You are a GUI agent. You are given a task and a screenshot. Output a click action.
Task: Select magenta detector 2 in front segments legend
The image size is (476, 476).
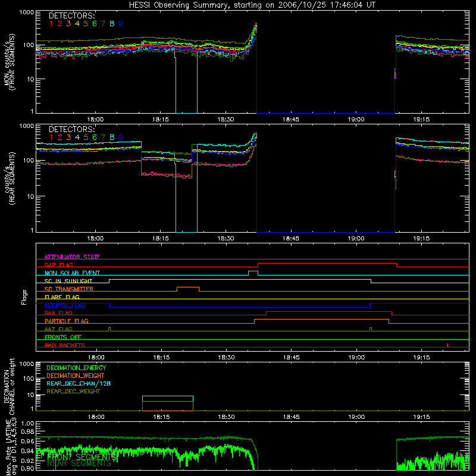[x=60, y=24]
